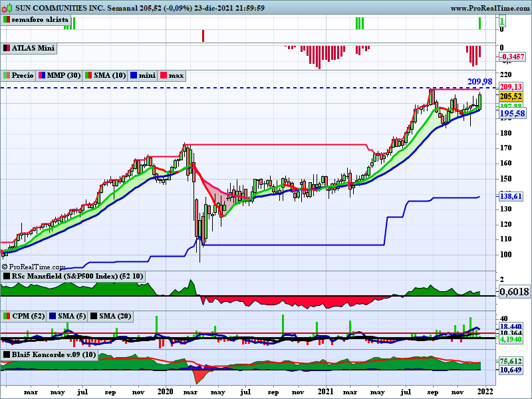
Task: Click the SMA (10) green-red swatch icon
Action: 88,75
